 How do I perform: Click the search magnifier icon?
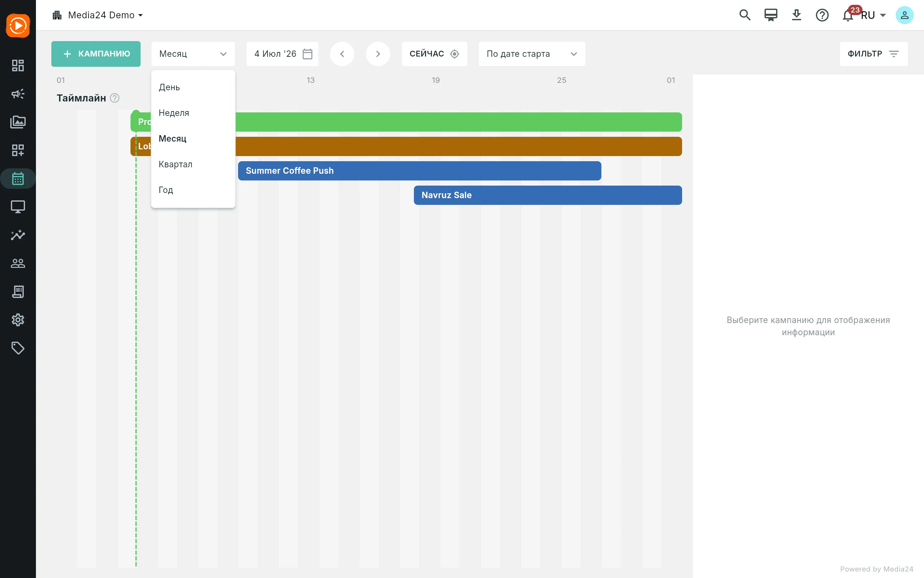pos(745,15)
